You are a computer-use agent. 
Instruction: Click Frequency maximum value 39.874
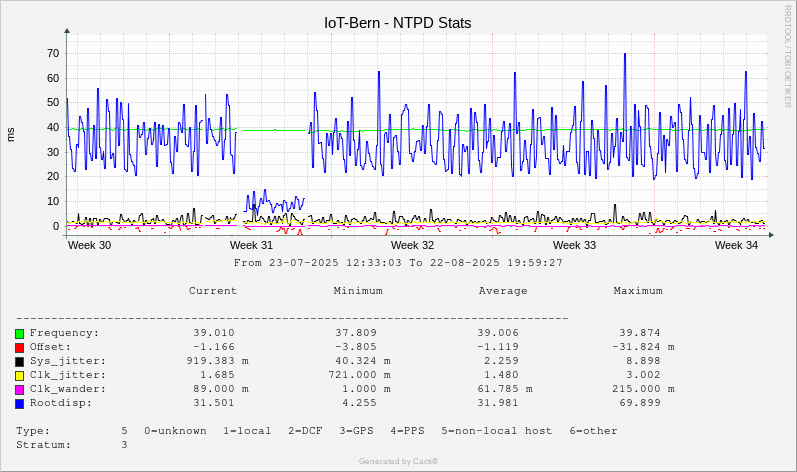pos(640,333)
